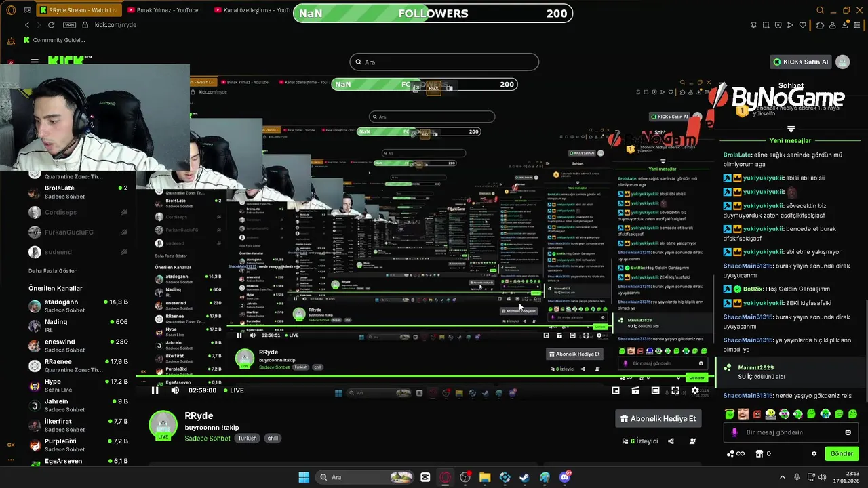Image resolution: width=868 pixels, height=488 pixels.
Task: Mute the stream with the volume icon
Action: [x=175, y=390]
